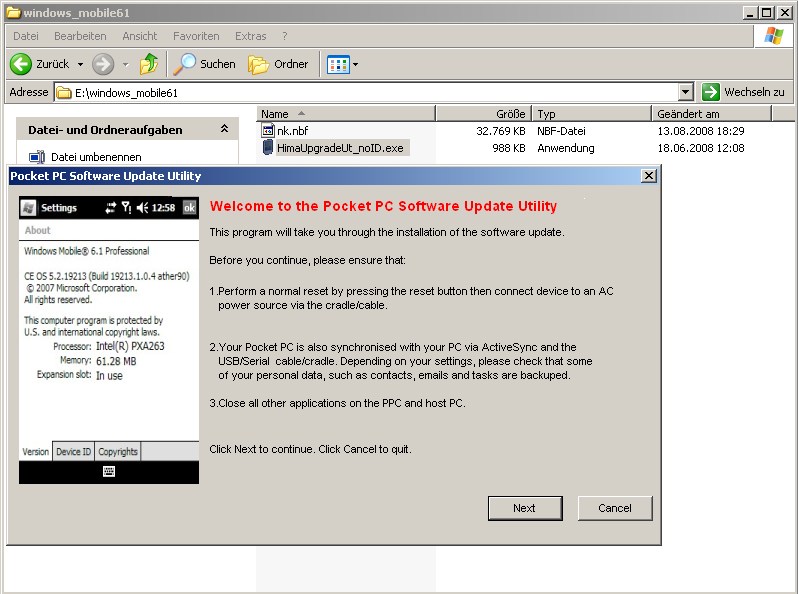
Task: Click Next in the update utility
Action: (524, 508)
